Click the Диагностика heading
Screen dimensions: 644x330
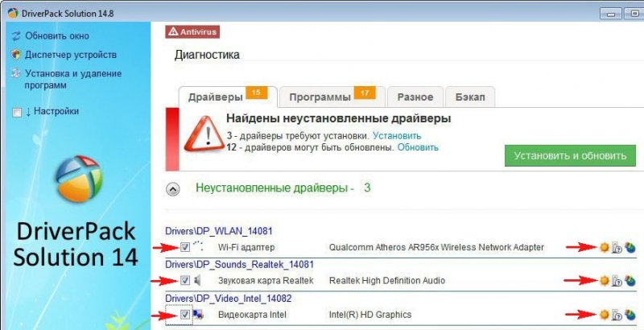(207, 55)
